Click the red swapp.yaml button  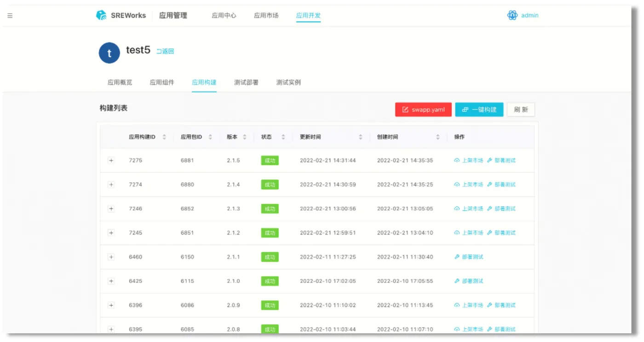(423, 109)
